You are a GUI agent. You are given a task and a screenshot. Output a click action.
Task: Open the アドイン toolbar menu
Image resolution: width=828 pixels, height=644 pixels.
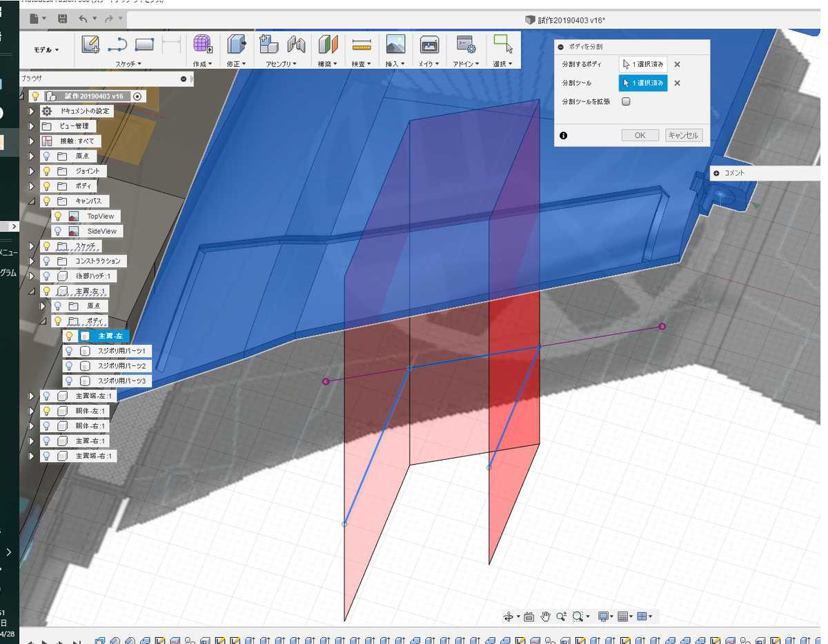coord(466,64)
